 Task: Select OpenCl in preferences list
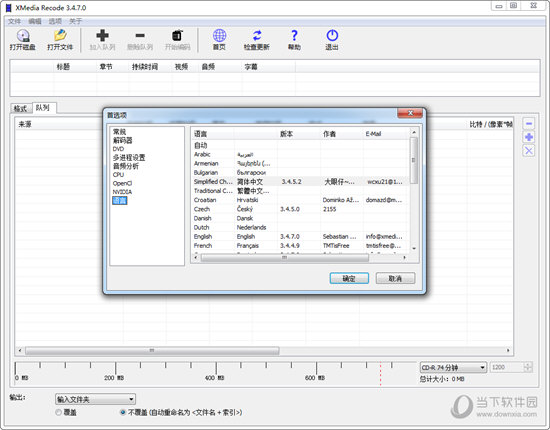click(x=122, y=183)
